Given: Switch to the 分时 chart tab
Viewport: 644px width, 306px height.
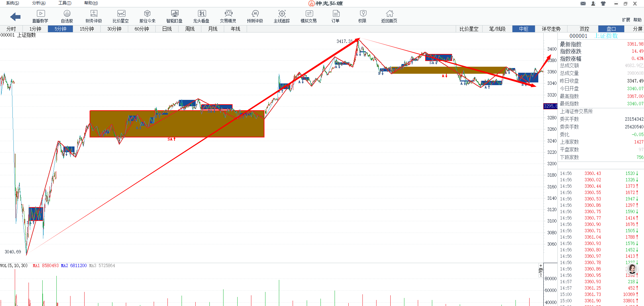Looking at the screenshot, I should tap(11, 29).
